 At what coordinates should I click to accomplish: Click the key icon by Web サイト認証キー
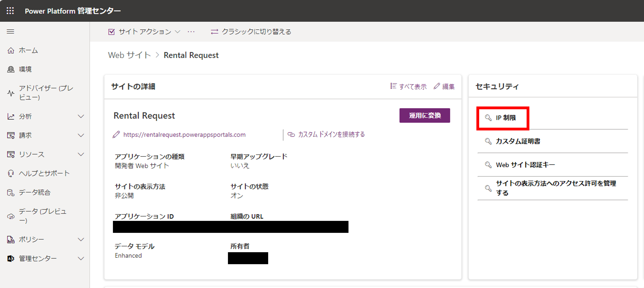pyautogui.click(x=488, y=165)
